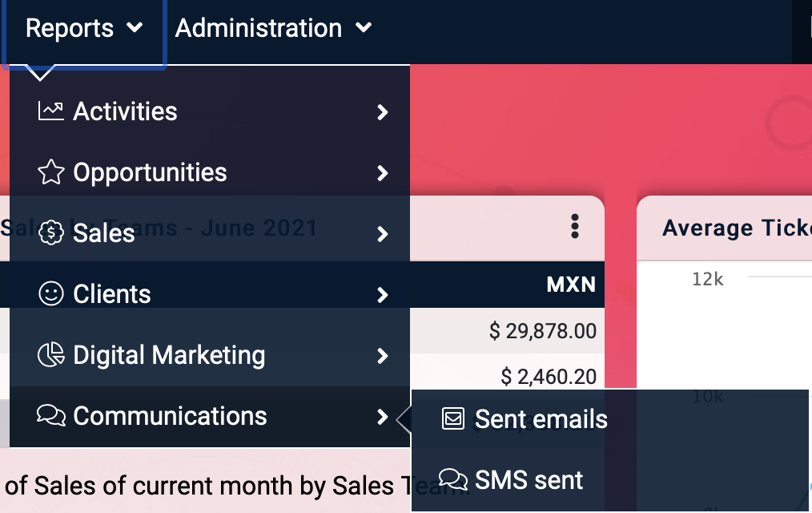Expand the Opportunities submenu arrow
This screenshot has height=513, width=812.
[382, 173]
